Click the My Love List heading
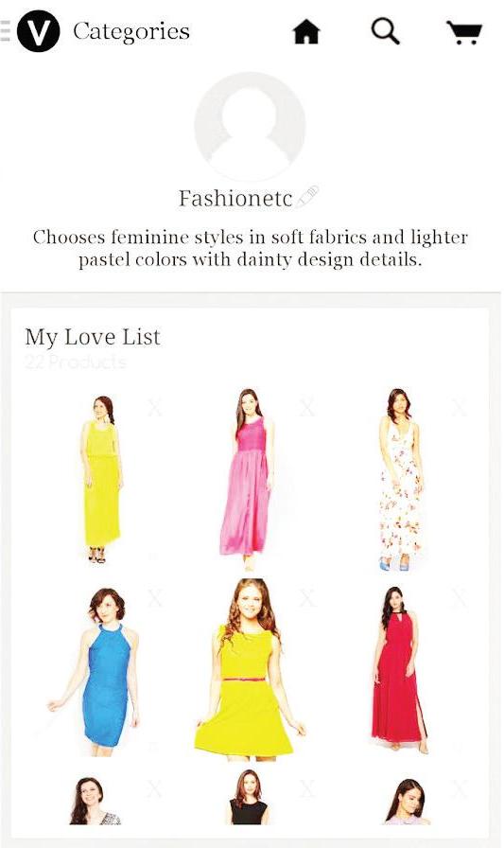504x848 pixels. (93, 337)
